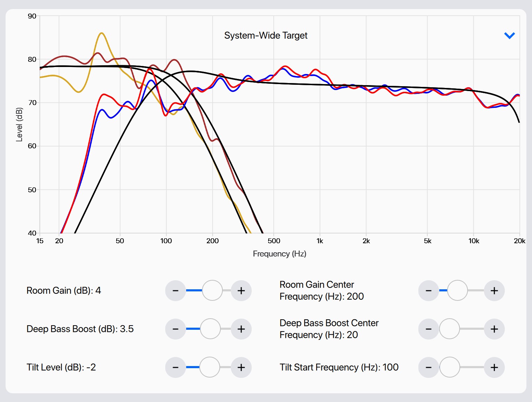This screenshot has height=402, width=532.
Task: Lower Tilt Start Frequency with minus
Action: 429,367
